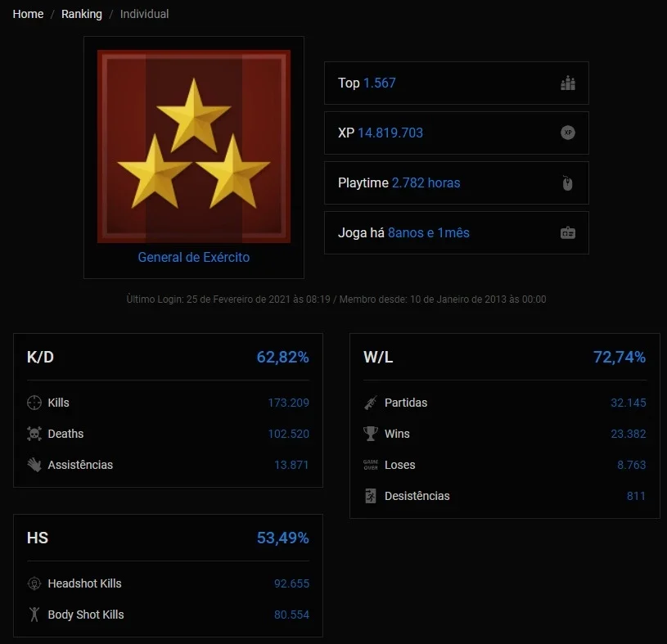The height and width of the screenshot is (644, 667).
Task: Click the Loses label
Action: [x=400, y=465]
